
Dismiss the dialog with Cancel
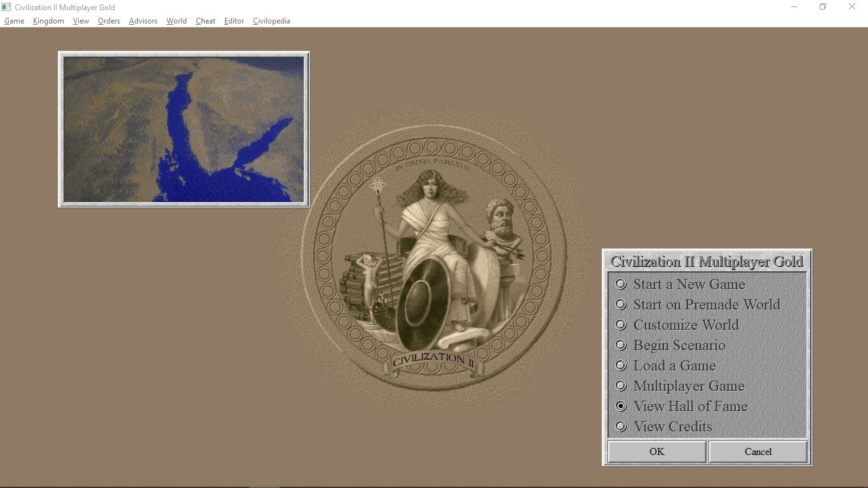pyautogui.click(x=758, y=452)
